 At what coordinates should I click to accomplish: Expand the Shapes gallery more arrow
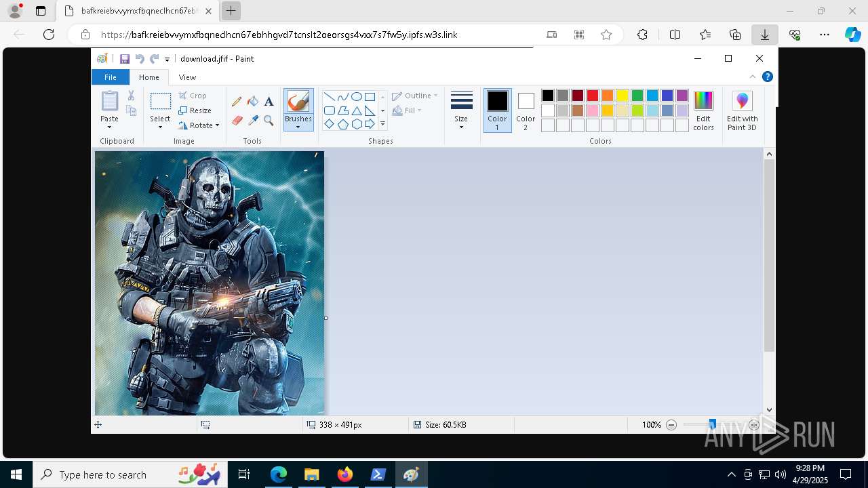tap(382, 124)
